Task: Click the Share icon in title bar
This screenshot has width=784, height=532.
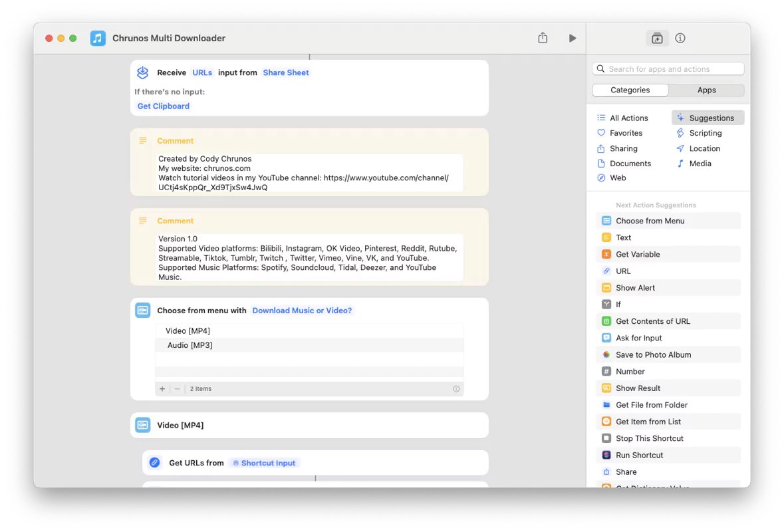Action: [543, 39]
